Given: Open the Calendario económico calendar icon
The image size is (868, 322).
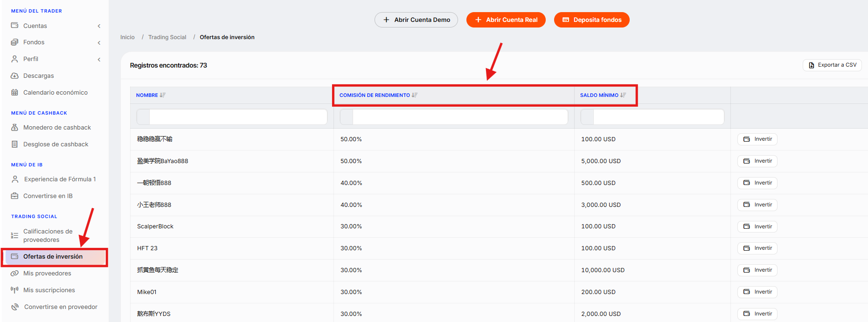Looking at the screenshot, I should (x=14, y=92).
